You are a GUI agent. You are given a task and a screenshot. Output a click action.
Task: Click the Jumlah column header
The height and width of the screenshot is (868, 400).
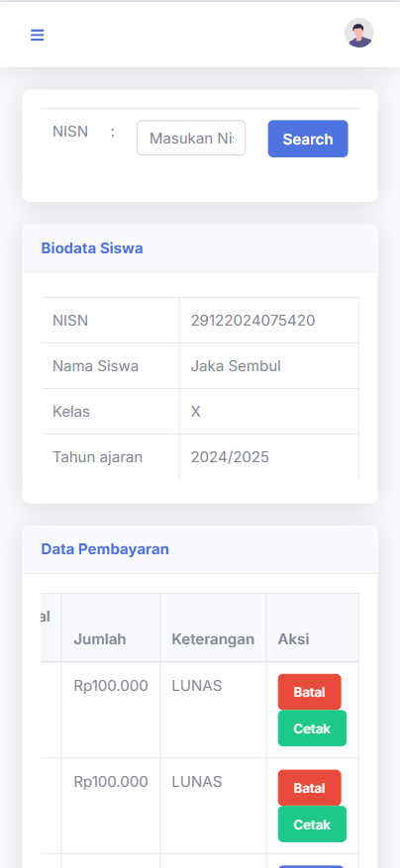pyautogui.click(x=100, y=639)
